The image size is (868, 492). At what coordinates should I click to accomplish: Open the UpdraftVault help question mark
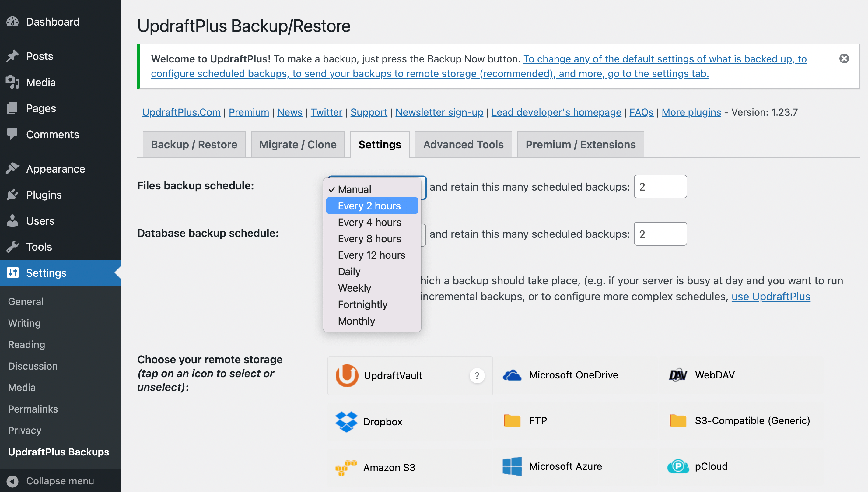477,375
